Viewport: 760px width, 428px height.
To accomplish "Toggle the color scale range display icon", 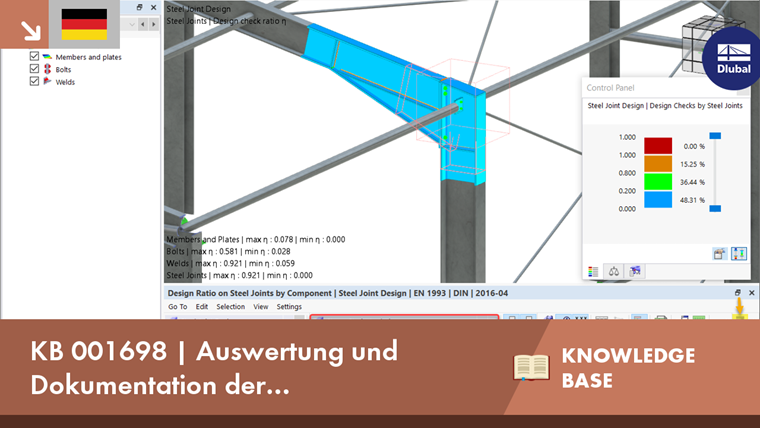I will (x=739, y=254).
